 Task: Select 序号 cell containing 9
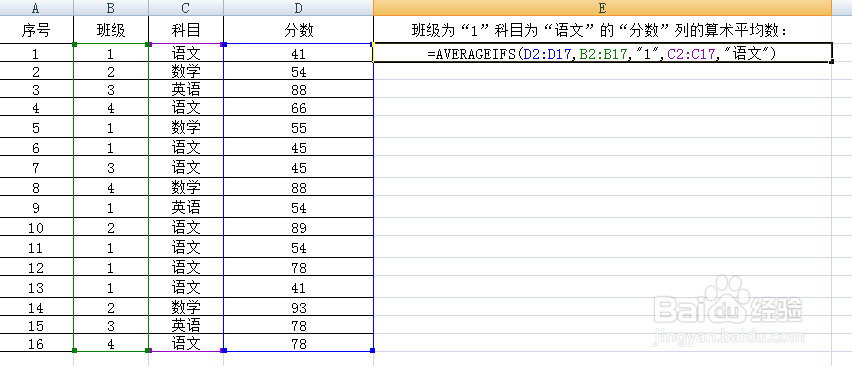tap(36, 208)
